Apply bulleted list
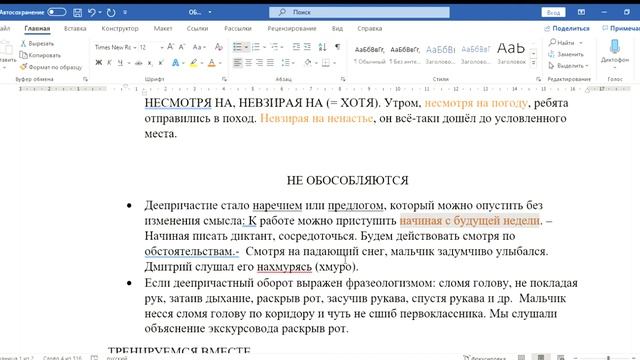Image resolution: width=640 pixels, height=360 pixels. point(238,47)
